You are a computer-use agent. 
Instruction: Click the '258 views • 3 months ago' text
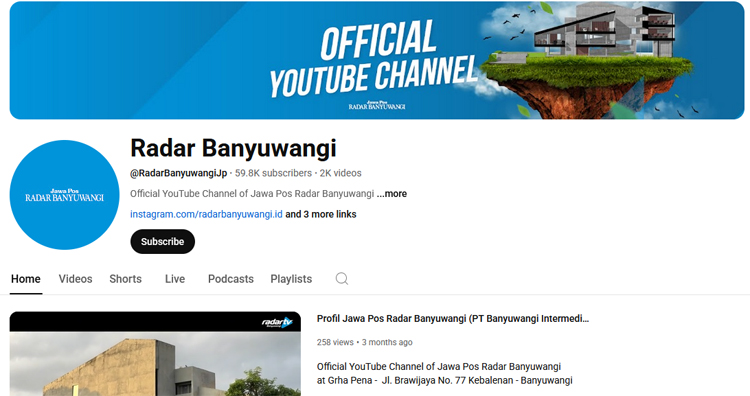(x=364, y=342)
